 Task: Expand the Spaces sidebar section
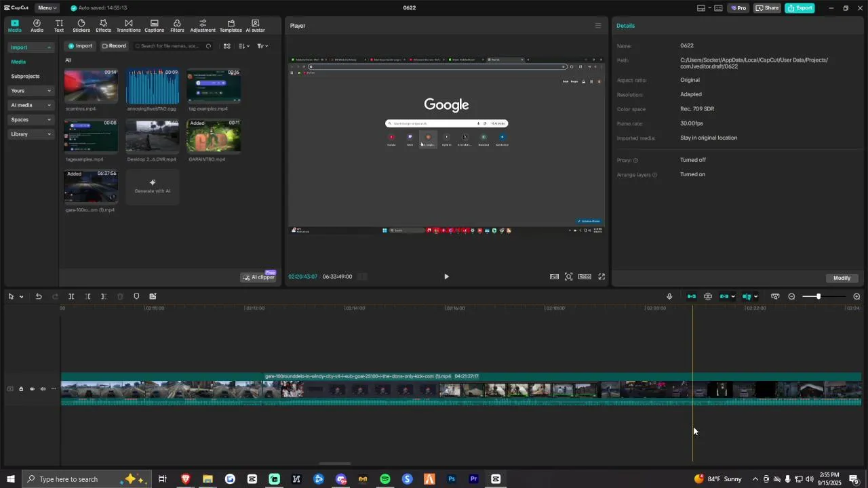(31, 120)
